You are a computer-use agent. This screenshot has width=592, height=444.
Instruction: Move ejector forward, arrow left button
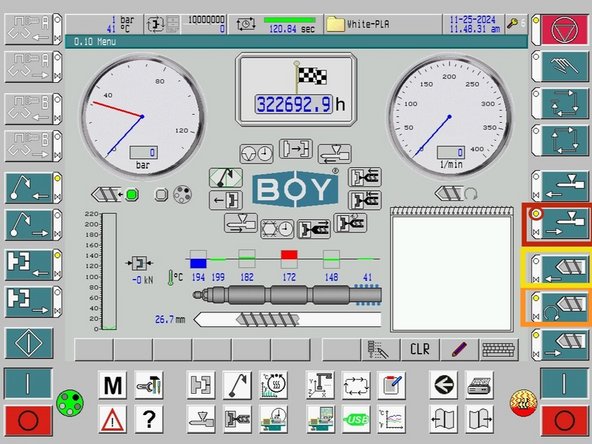(33, 188)
